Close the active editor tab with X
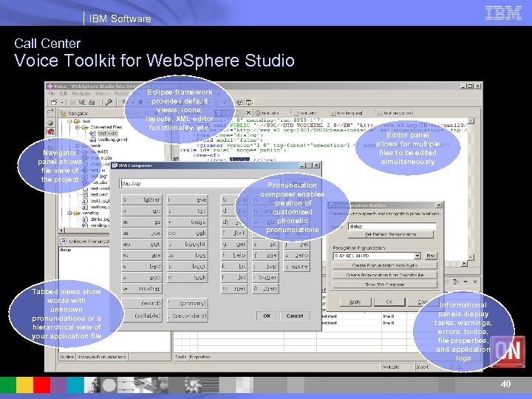The width and height of the screenshot is (532, 399). pos(248,112)
